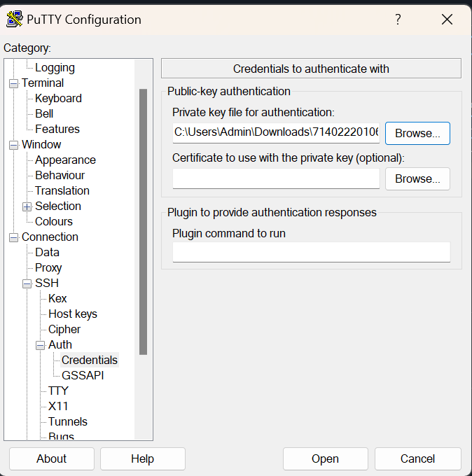Select the SSH category label
The image size is (472, 476).
[47, 283]
